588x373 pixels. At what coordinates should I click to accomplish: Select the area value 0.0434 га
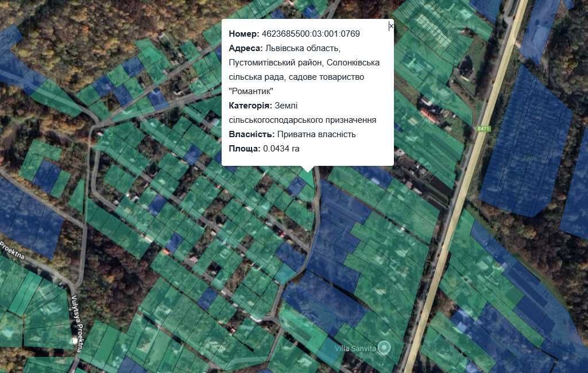pos(281,149)
